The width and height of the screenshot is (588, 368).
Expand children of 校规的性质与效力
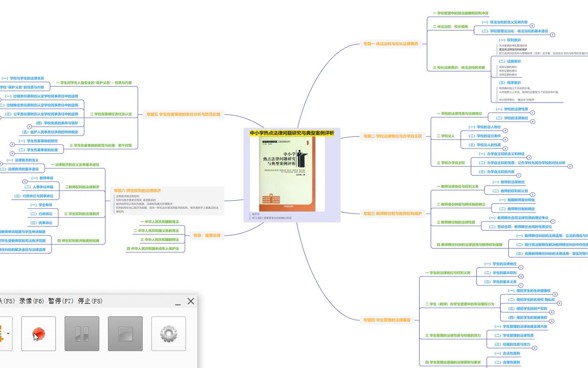[x=535, y=348]
